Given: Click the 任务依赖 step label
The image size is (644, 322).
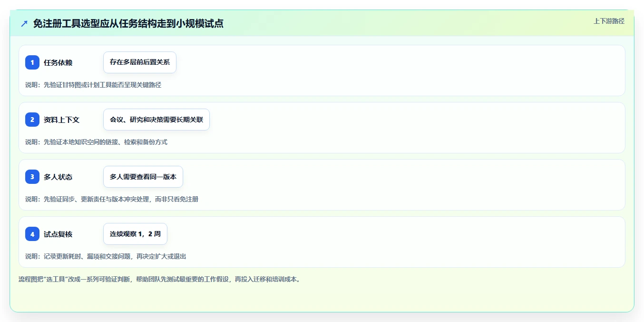Looking at the screenshot, I should (58, 62).
